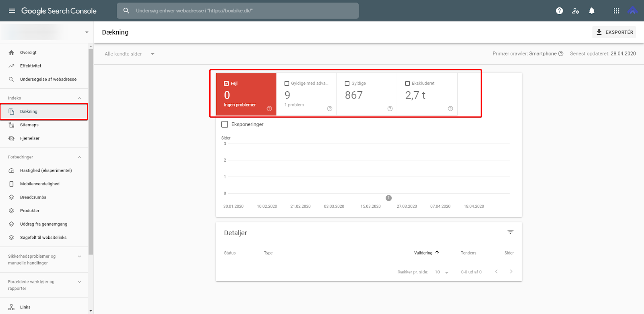Open the rows per page dropdown

pyautogui.click(x=442, y=272)
